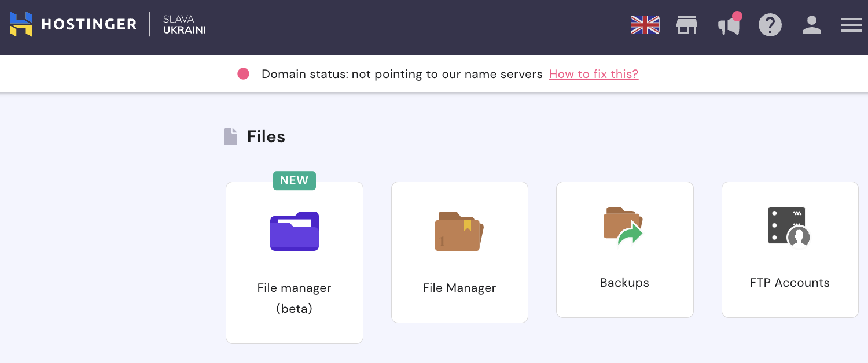868x363 pixels.
Task: Open the user profile icon
Action: (x=812, y=25)
